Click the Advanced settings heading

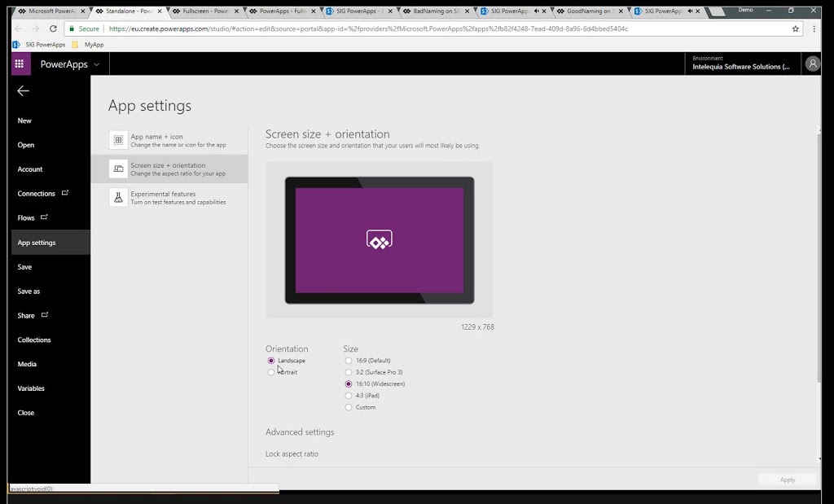point(300,432)
